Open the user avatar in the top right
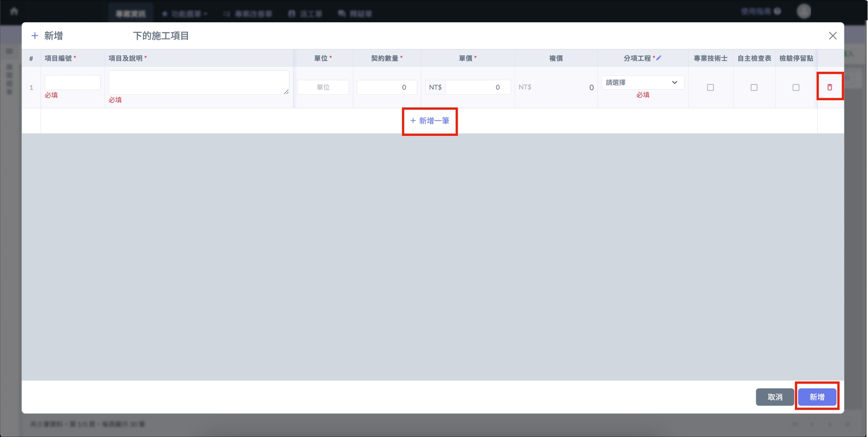868x437 pixels. tap(804, 11)
